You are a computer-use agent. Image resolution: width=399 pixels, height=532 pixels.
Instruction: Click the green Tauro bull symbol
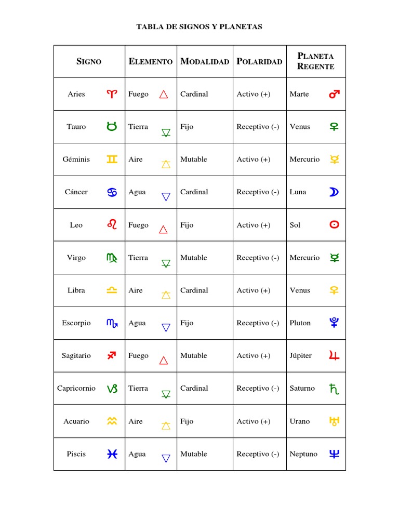[x=112, y=126]
